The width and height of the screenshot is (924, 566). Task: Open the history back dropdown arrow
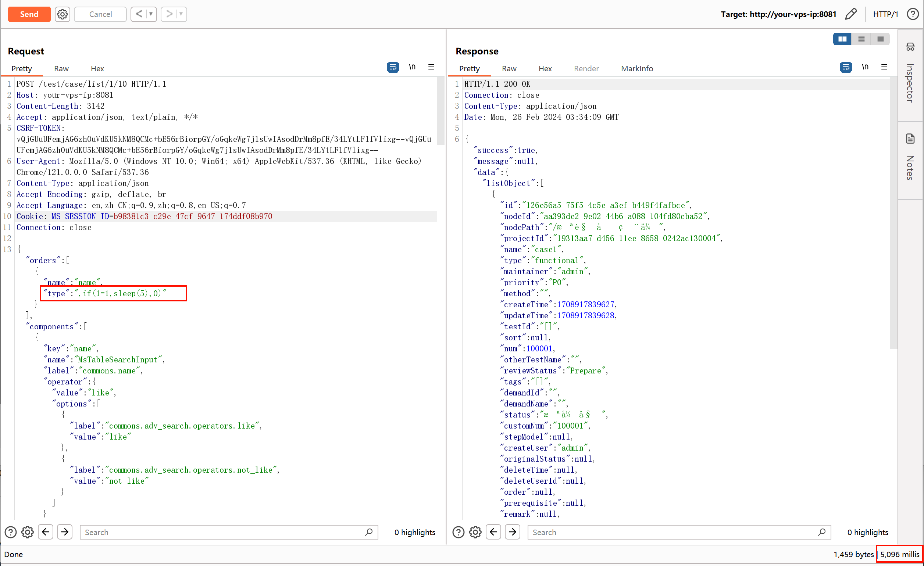click(x=151, y=14)
